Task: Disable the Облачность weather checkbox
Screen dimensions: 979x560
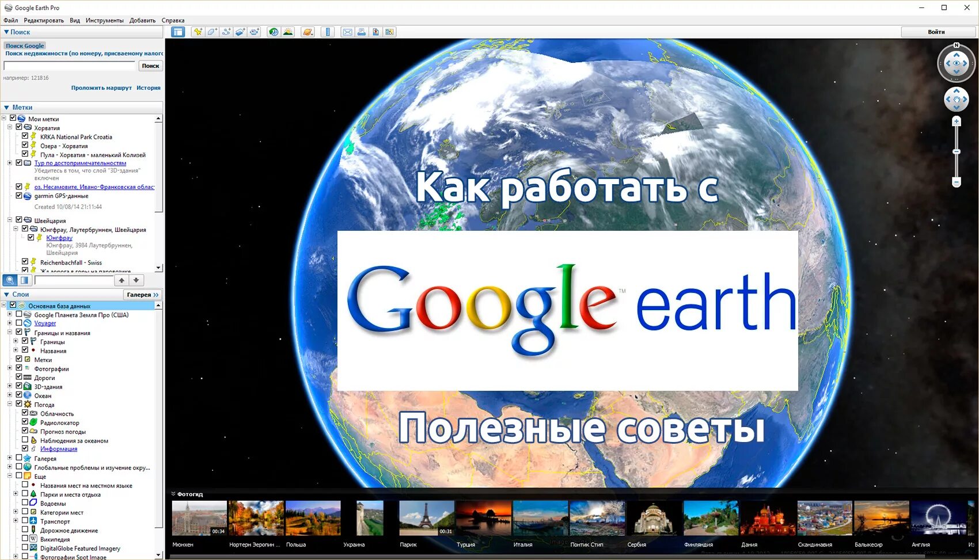Action: tap(25, 413)
